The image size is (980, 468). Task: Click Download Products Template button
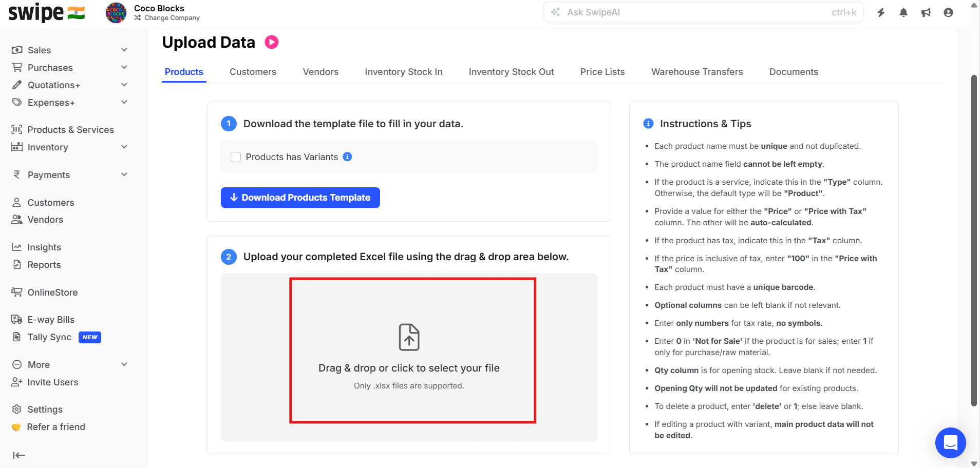pyautogui.click(x=300, y=198)
